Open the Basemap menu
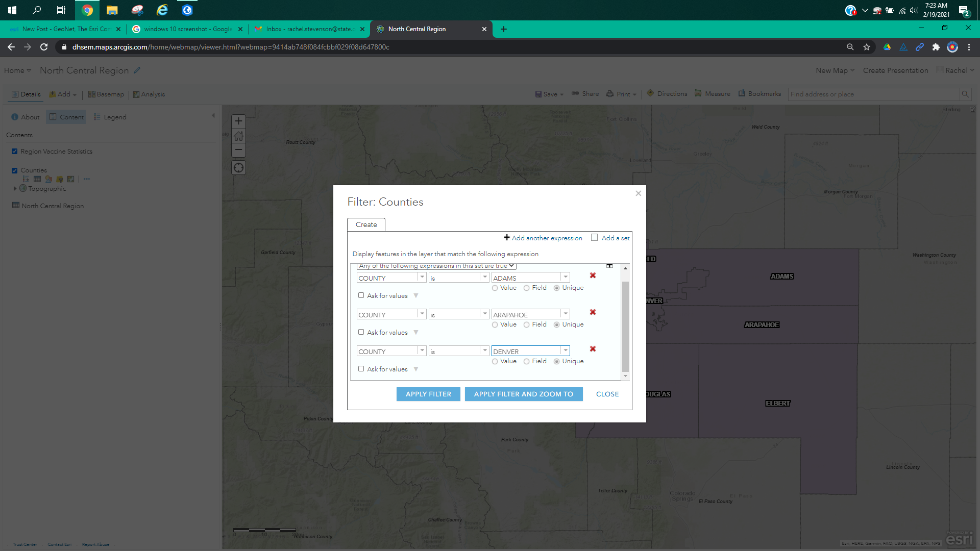 coord(106,94)
